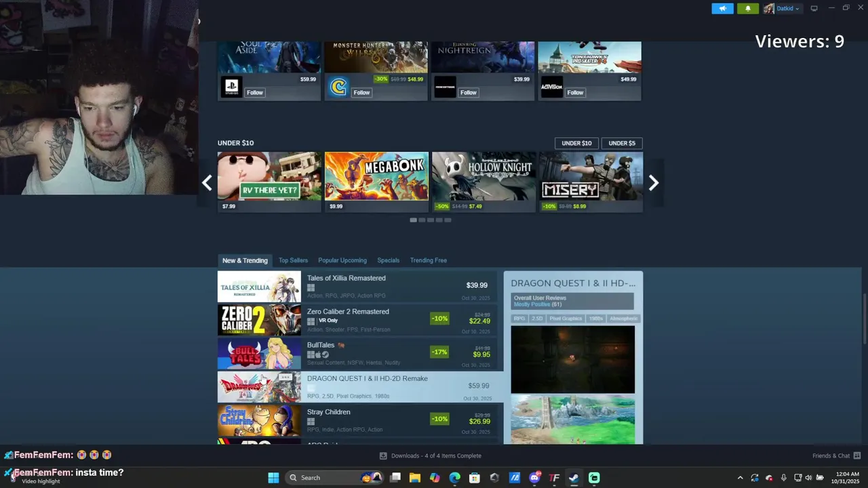Screen dimensions: 868x488
Task: Select the RPG tag in preview panel
Action: pos(519,319)
